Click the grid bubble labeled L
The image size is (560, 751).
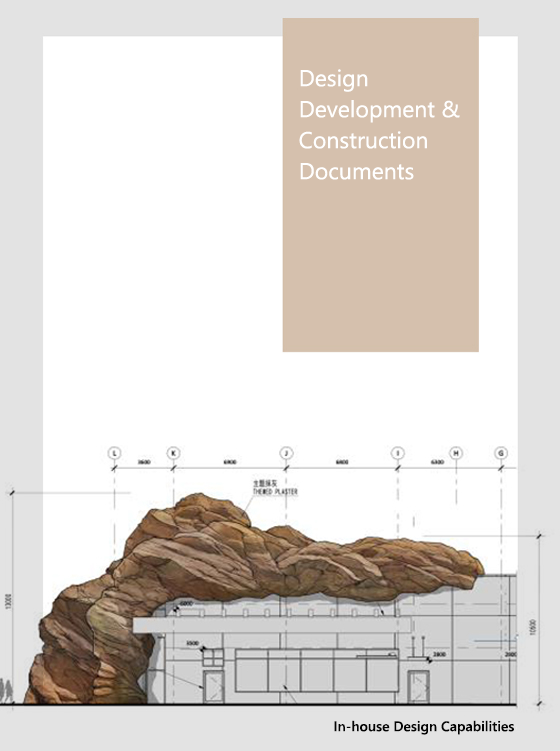click(114, 453)
